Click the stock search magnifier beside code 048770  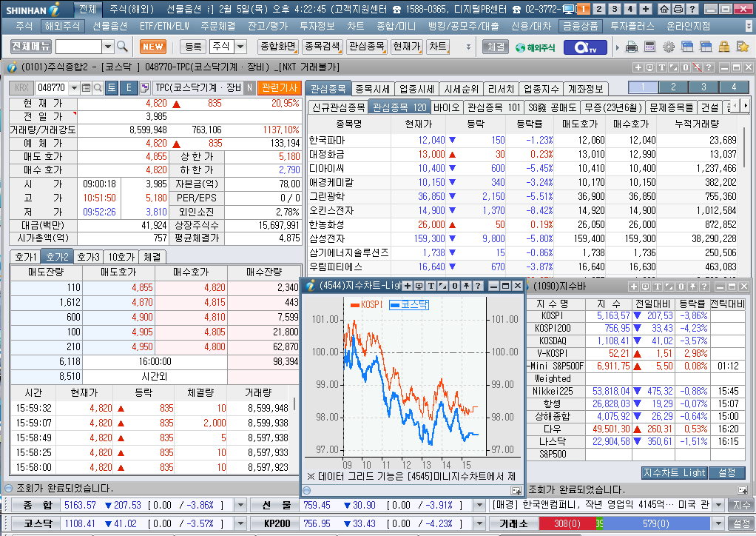click(x=98, y=88)
